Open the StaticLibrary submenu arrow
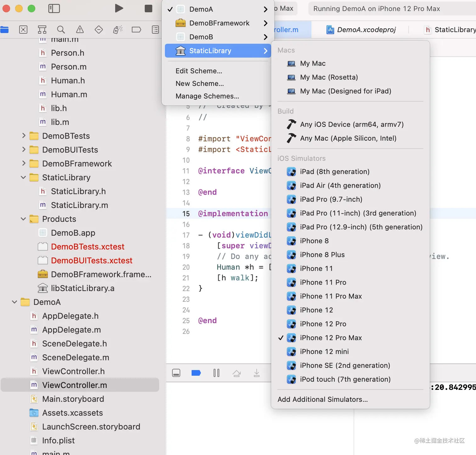This screenshot has width=476, height=455. pyautogui.click(x=265, y=51)
